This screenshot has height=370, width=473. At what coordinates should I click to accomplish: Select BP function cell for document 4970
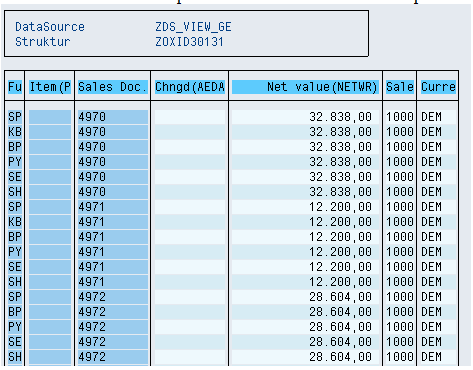coord(15,147)
